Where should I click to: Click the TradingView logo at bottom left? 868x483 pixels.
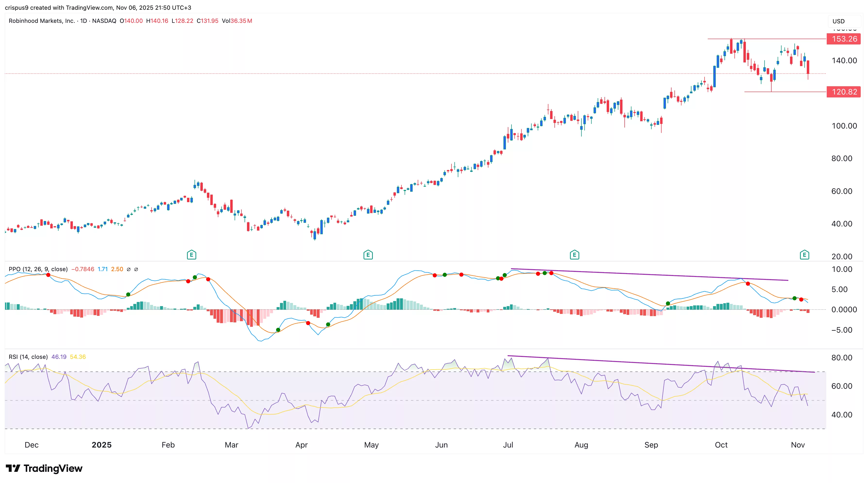pyautogui.click(x=44, y=468)
